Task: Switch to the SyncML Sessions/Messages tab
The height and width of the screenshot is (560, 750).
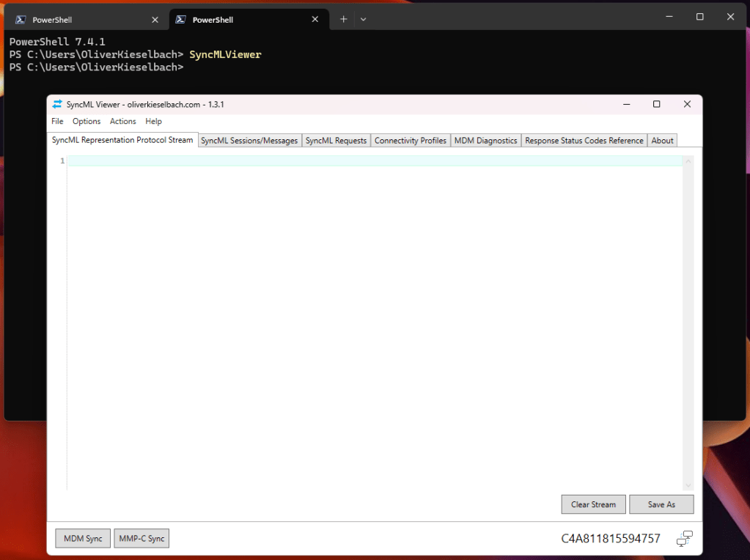Action: (x=249, y=140)
